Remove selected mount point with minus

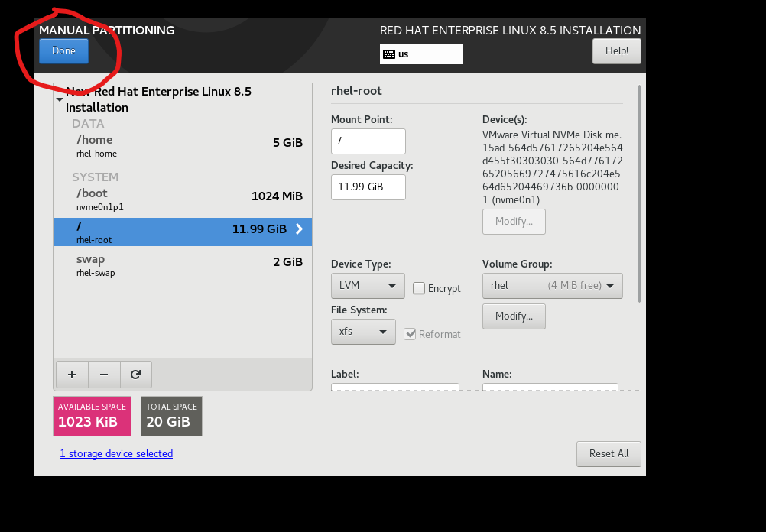103,375
